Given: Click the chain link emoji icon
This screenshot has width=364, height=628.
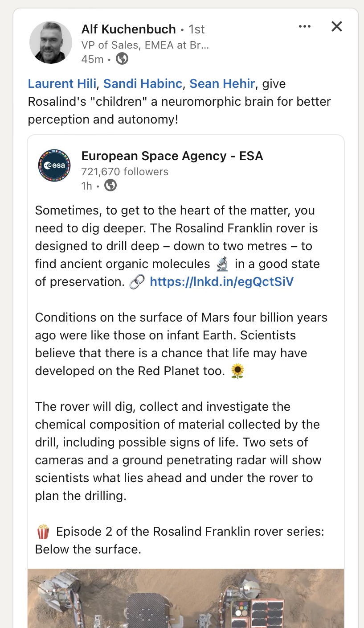Looking at the screenshot, I should click(137, 282).
